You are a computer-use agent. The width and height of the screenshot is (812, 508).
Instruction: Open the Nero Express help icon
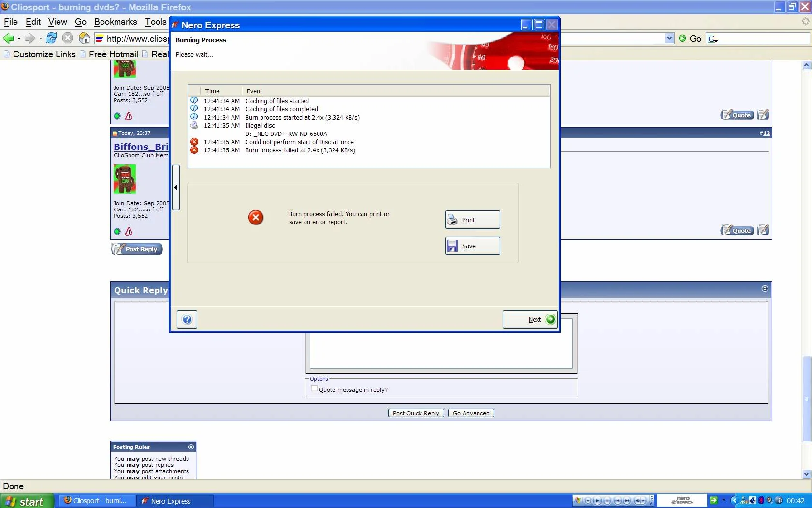187,319
